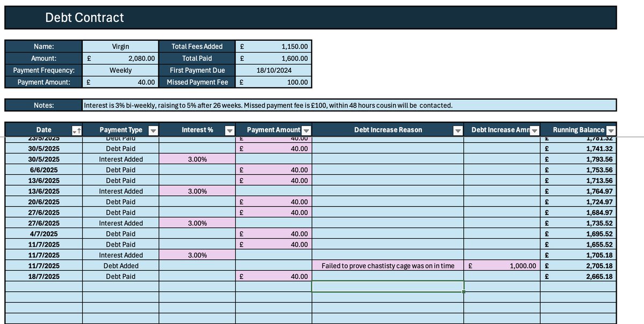Select running balance 1,705.18
This screenshot has width=644, height=324.
pyautogui.click(x=578, y=255)
